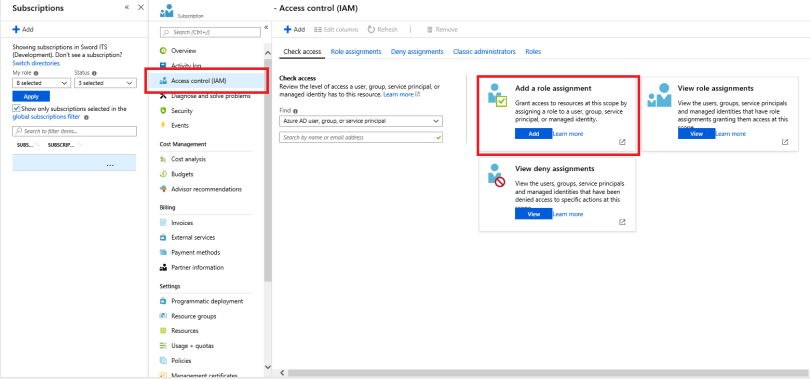
Task: Open the Status '3 selected' dropdown
Action: coord(105,83)
